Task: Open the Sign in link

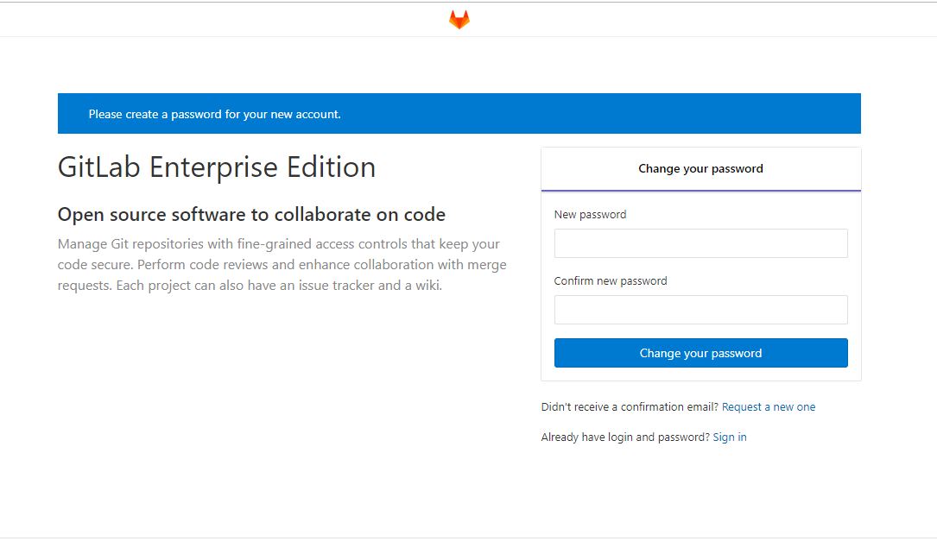Action: (x=729, y=437)
